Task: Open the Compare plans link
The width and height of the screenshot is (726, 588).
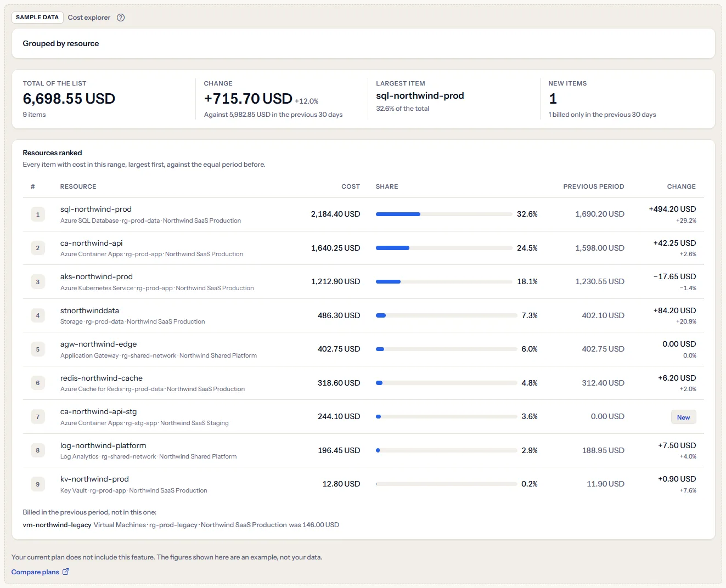Action: pyautogui.click(x=41, y=572)
